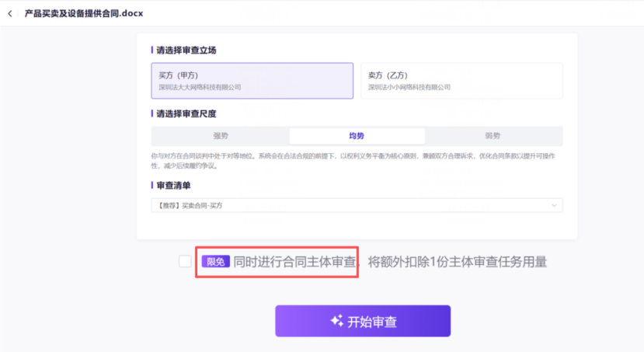The height and width of the screenshot is (352, 644).
Task: Click company name 深圳法大大网络科技有限公司
Action: pos(200,88)
